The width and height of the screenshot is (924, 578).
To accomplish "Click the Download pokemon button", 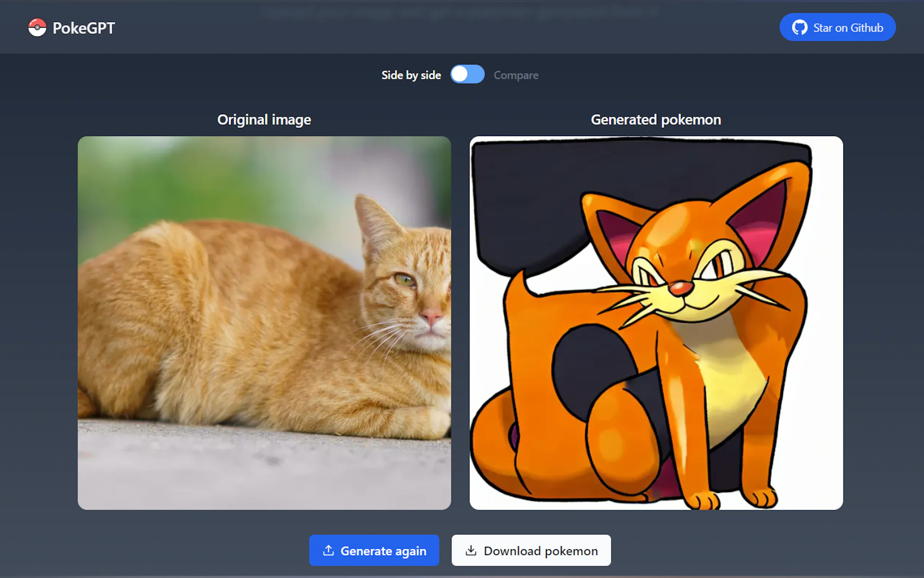I will [x=531, y=550].
